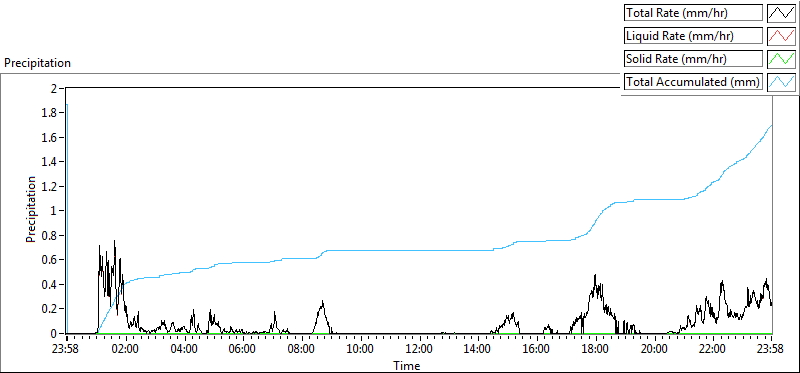
Task: Click the Solid Rate green line icon
Action: (782, 59)
